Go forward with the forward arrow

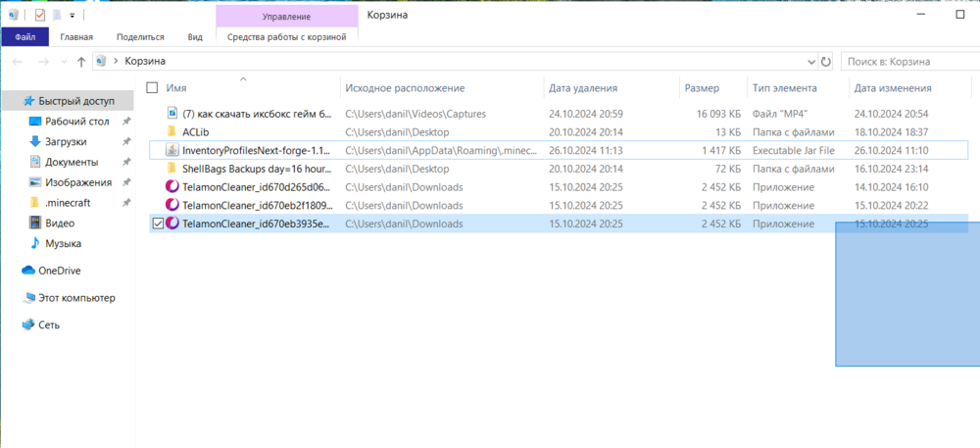point(43,62)
